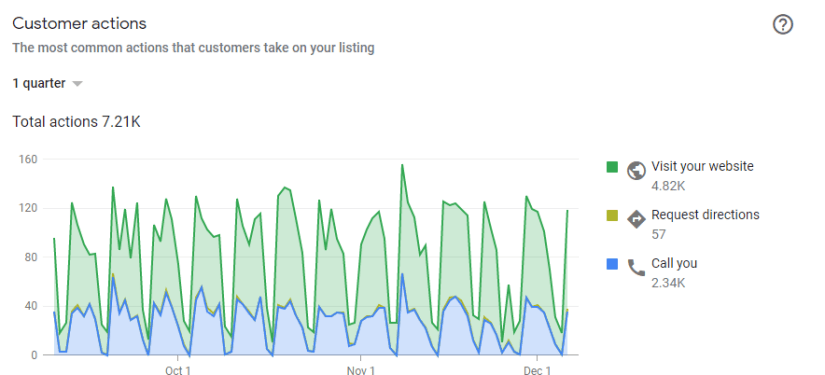Click the gray arrow beside 1 quarter
Image resolution: width=825 pixels, height=375 pixels.
pos(77,84)
